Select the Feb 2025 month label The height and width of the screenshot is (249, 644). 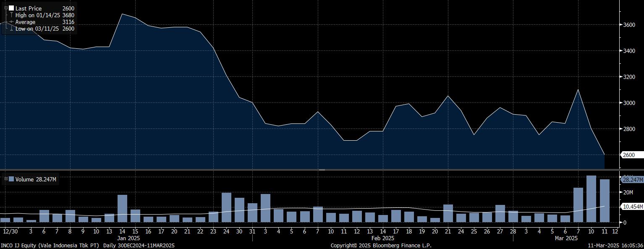click(x=382, y=238)
